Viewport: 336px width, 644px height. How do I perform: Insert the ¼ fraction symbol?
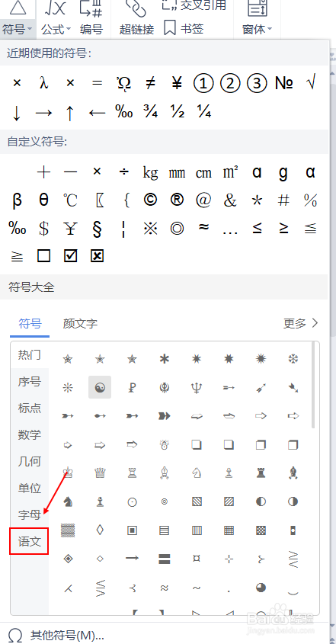(203, 111)
